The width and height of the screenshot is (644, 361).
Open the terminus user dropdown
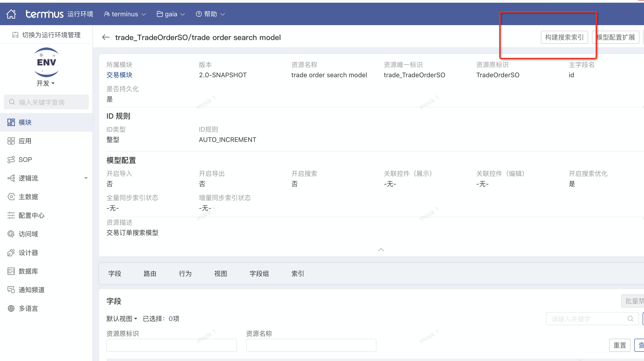[x=125, y=14]
